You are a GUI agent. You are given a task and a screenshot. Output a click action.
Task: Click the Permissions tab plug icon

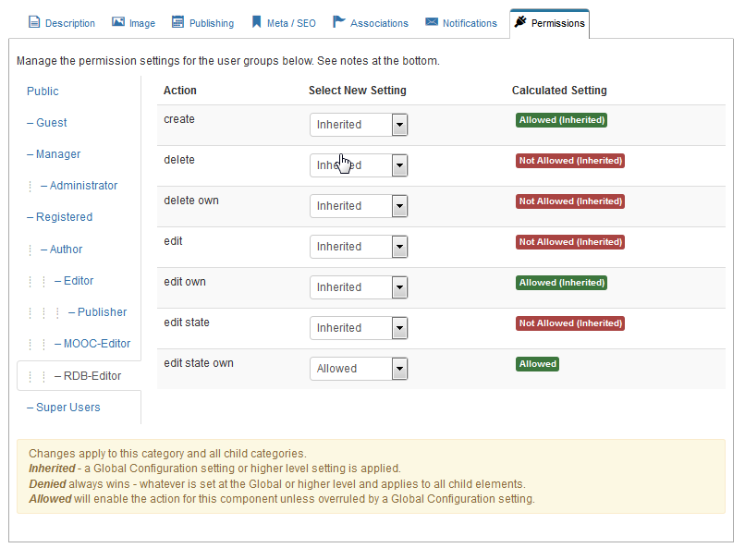tap(521, 22)
